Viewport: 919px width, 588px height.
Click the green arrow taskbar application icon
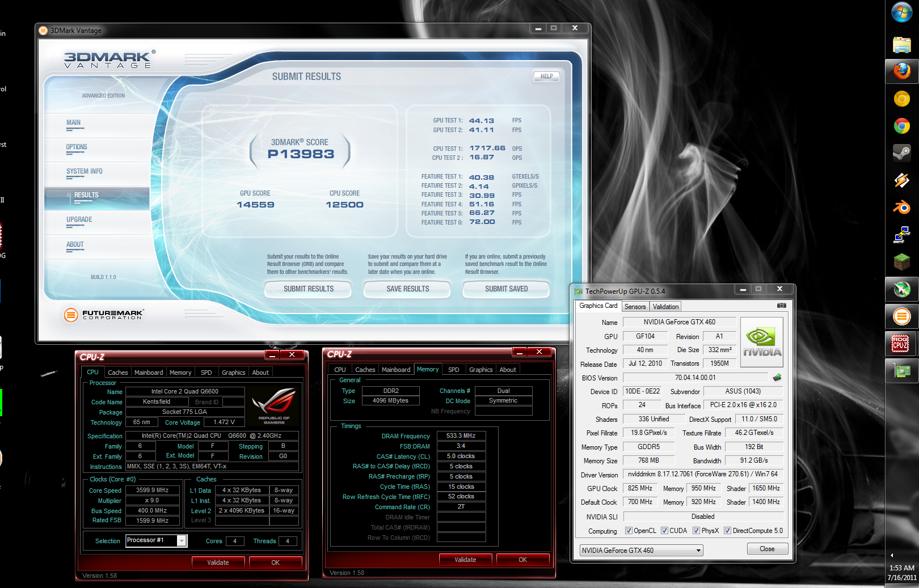pos(901,289)
